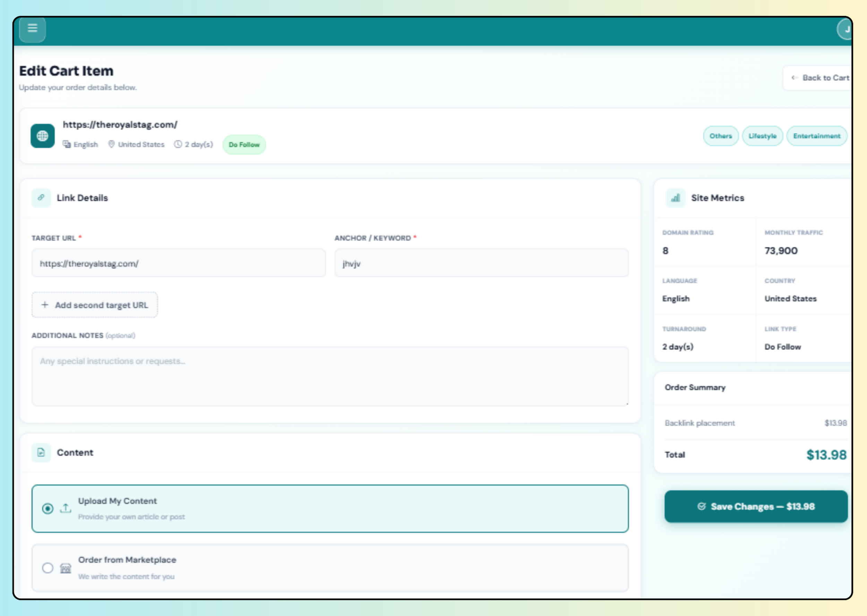Open the user avatar menu
Viewport: 867px width, 616px height.
coord(844,29)
